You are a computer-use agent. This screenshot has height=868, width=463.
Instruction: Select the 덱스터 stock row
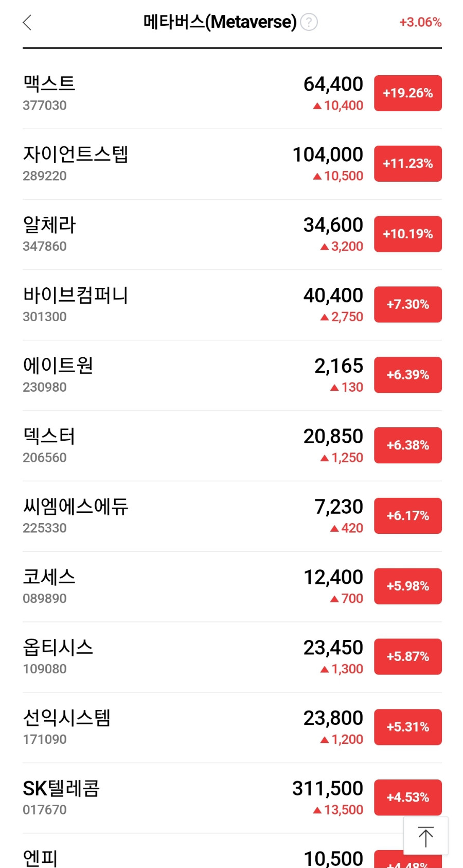pos(232,446)
